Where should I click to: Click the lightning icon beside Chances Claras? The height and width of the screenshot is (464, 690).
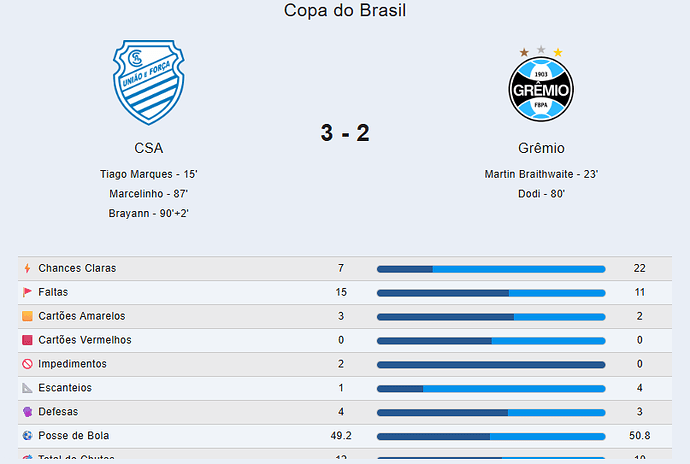[27, 268]
